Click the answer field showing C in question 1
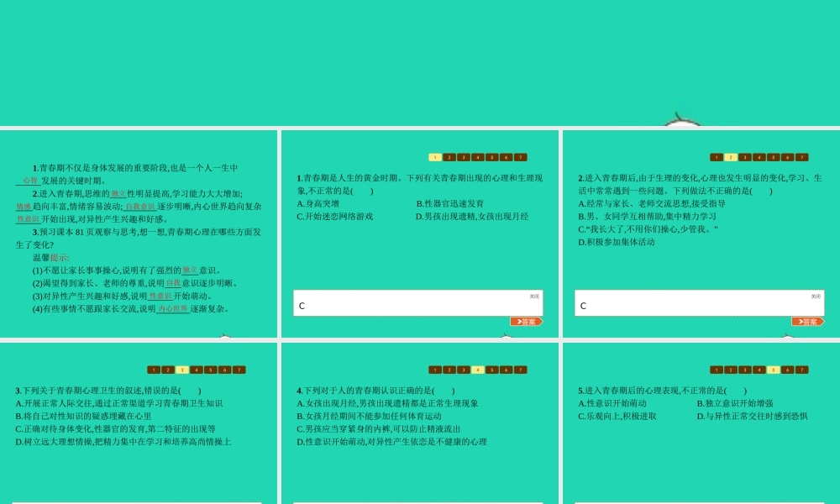This screenshot has height=504, width=840. pos(417,303)
